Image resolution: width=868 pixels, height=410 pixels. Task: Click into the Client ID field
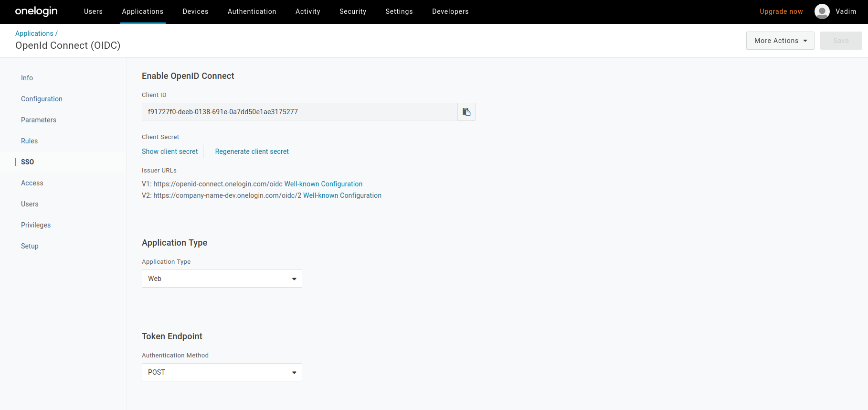click(x=299, y=112)
